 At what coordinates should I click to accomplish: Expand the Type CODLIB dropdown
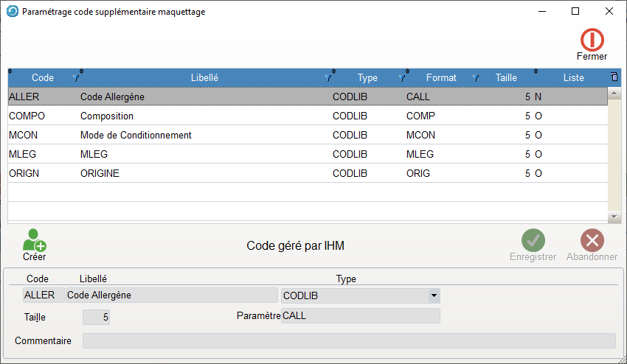click(434, 295)
